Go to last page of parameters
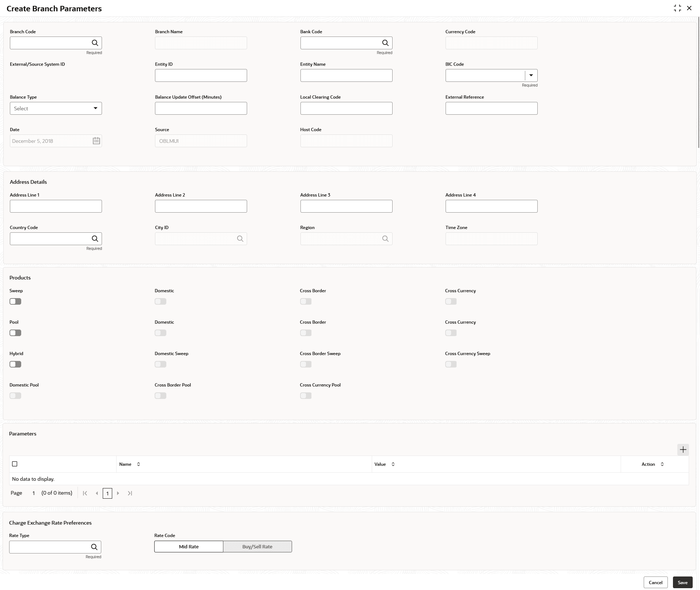The image size is (700, 590). coord(130,493)
